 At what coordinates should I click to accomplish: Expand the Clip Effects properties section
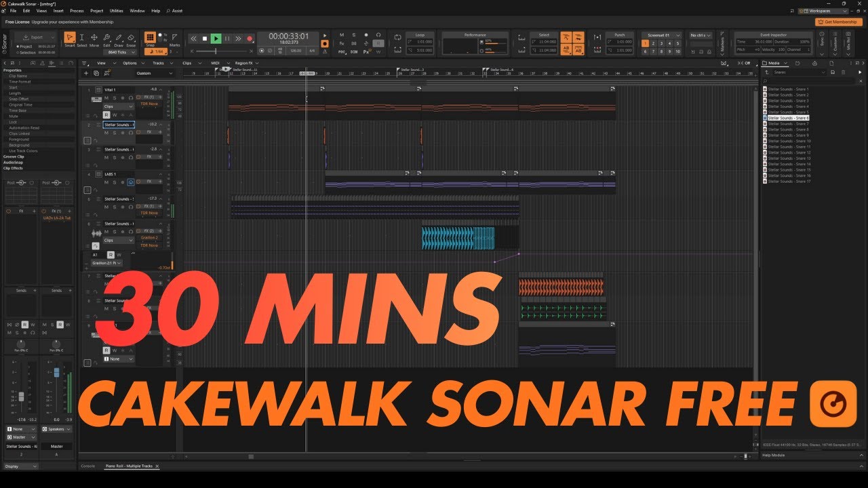pyautogui.click(x=14, y=168)
